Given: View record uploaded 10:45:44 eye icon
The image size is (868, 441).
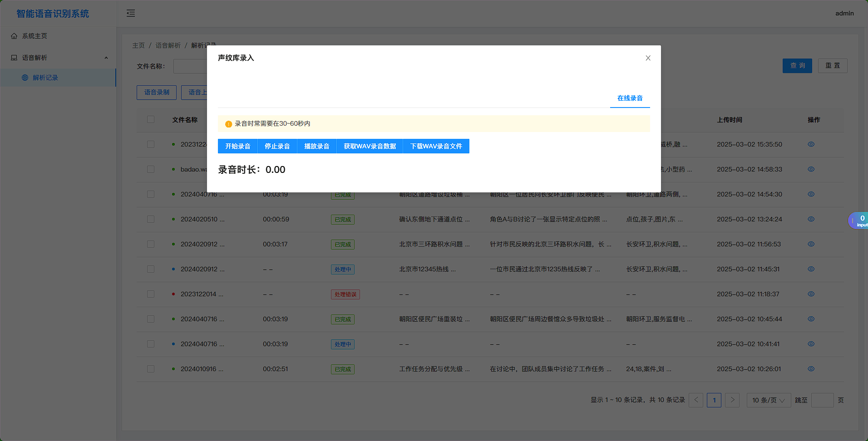Looking at the screenshot, I should click(x=811, y=319).
